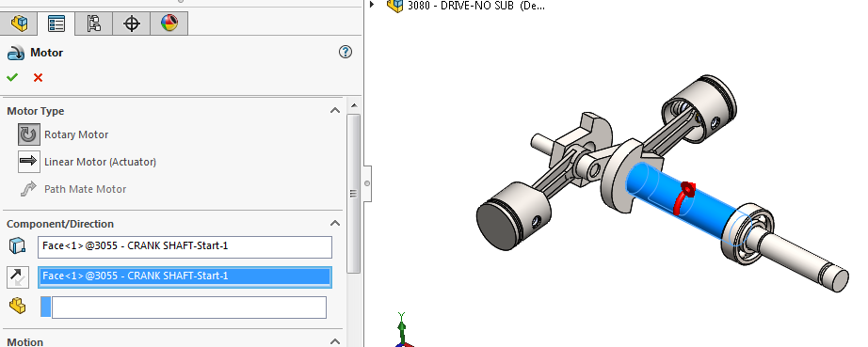Click the Motor title icon
868x347 pixels.
[15, 53]
